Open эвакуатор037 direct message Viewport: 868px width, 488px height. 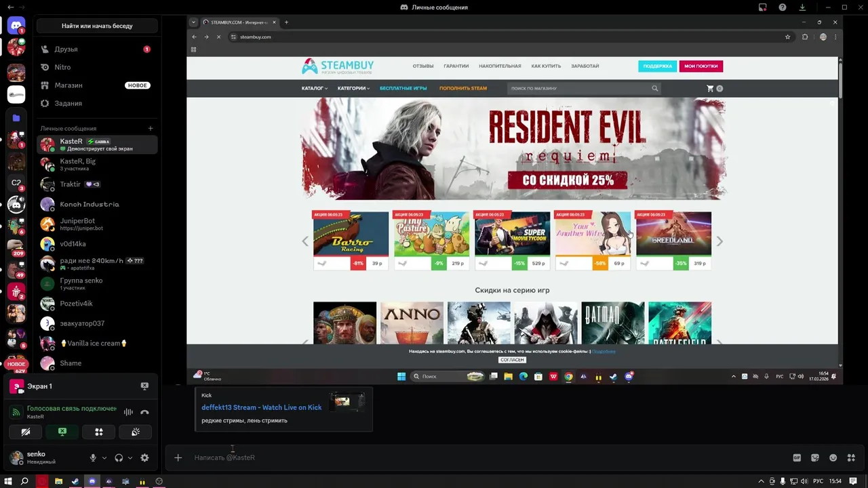pos(97,323)
